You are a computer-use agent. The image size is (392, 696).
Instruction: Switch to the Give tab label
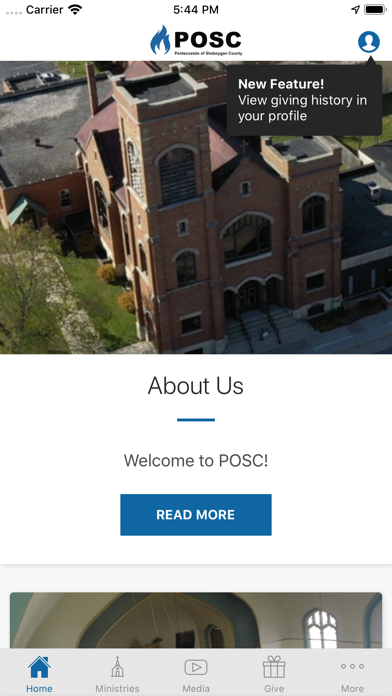(274, 688)
